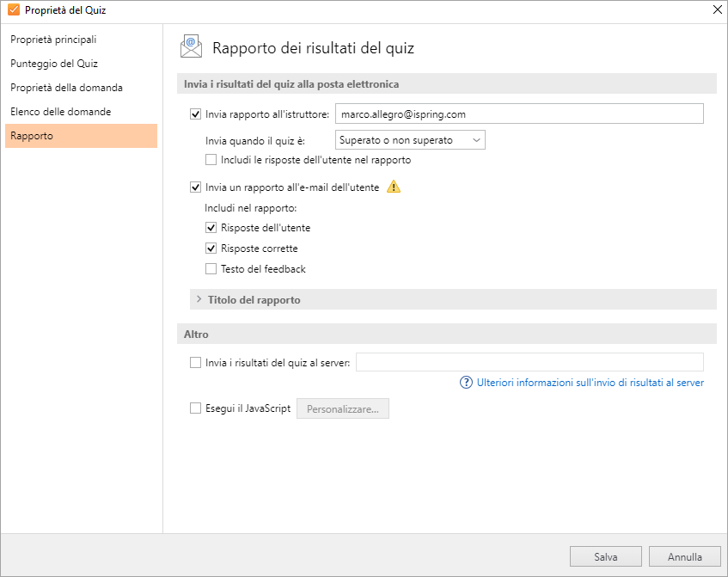The width and height of the screenshot is (728, 577).
Task: Click the email report envelope header icon
Action: point(191,47)
